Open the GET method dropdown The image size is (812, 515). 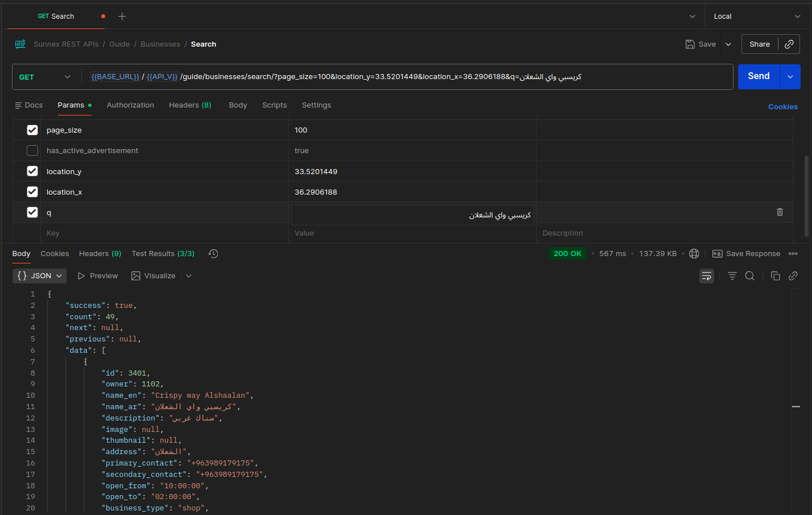(45, 77)
